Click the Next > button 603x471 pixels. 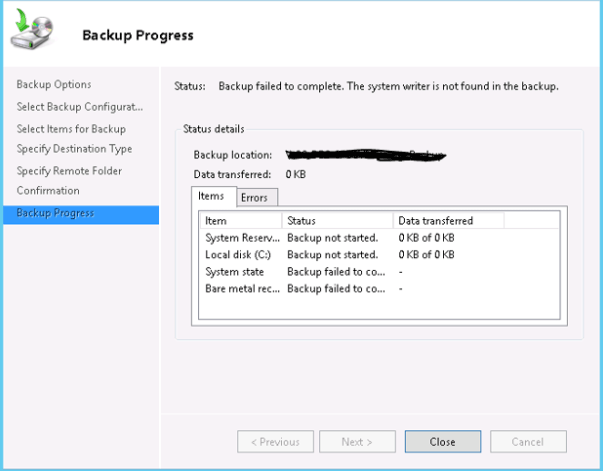[x=357, y=442]
